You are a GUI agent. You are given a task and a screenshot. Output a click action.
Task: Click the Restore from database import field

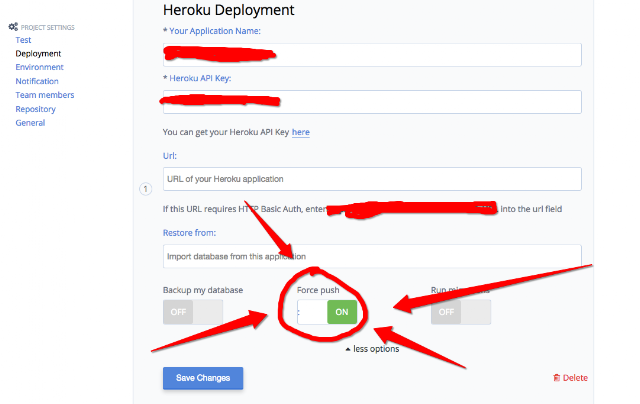pyautogui.click(x=372, y=256)
